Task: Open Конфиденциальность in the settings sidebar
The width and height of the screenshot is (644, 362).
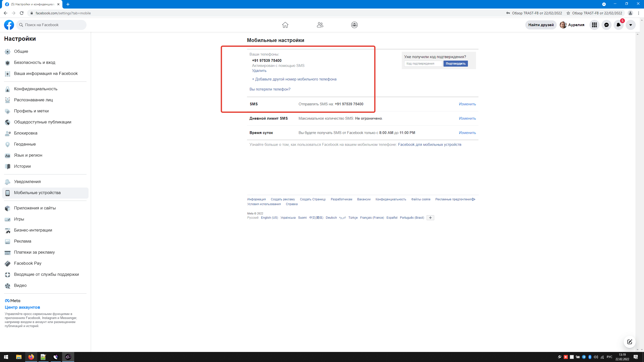Action: (x=45, y=89)
